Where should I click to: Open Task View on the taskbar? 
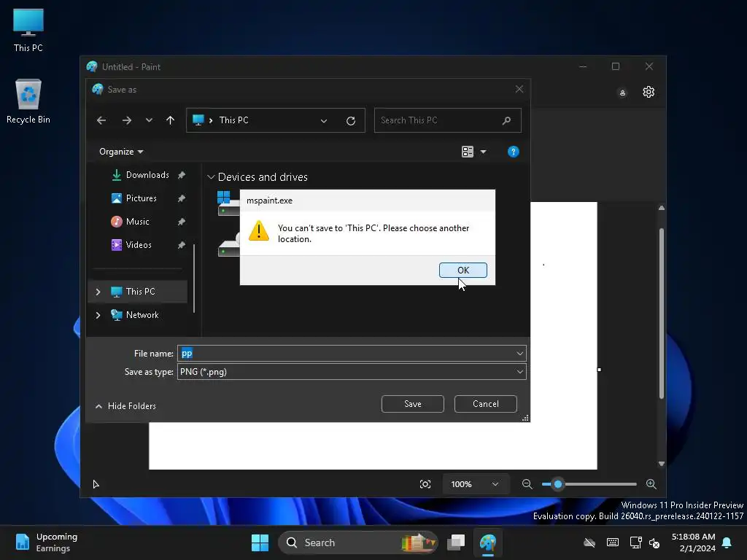[x=456, y=542]
